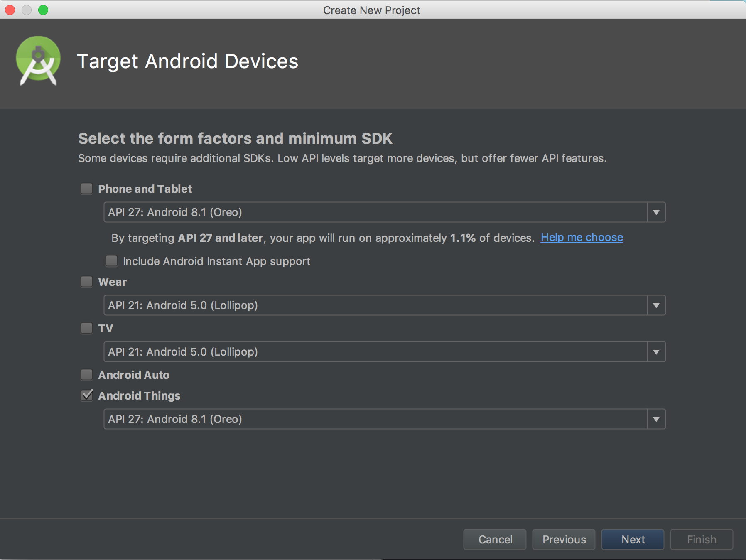Screen dimensions: 746x560
Task: Click the Finish button
Action: click(702, 539)
